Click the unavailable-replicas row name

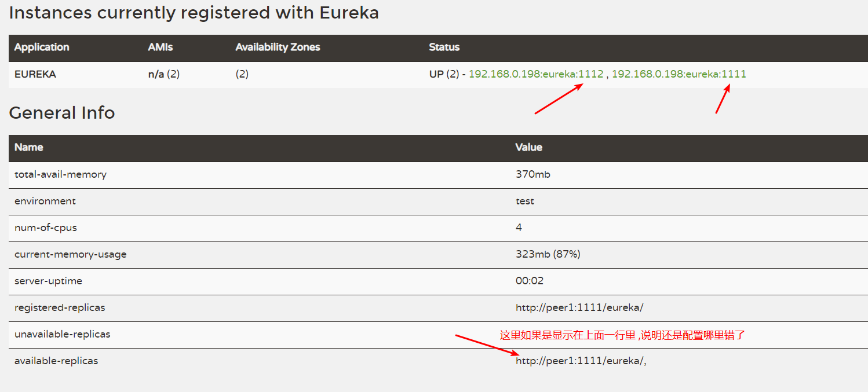tap(62, 334)
